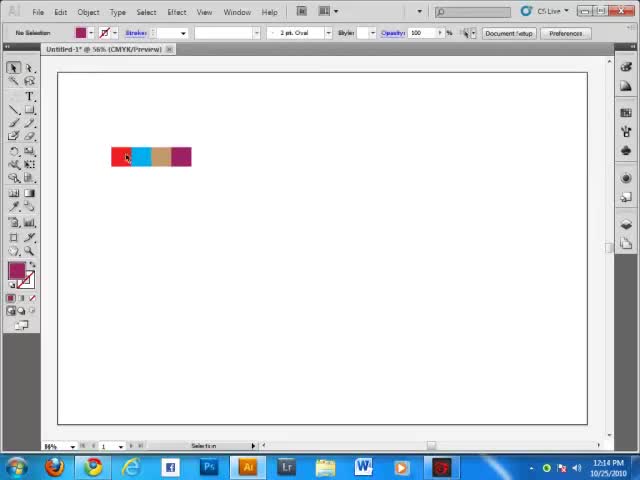Image resolution: width=640 pixels, height=480 pixels.
Task: Select the Slice tool
Action: 29,238
